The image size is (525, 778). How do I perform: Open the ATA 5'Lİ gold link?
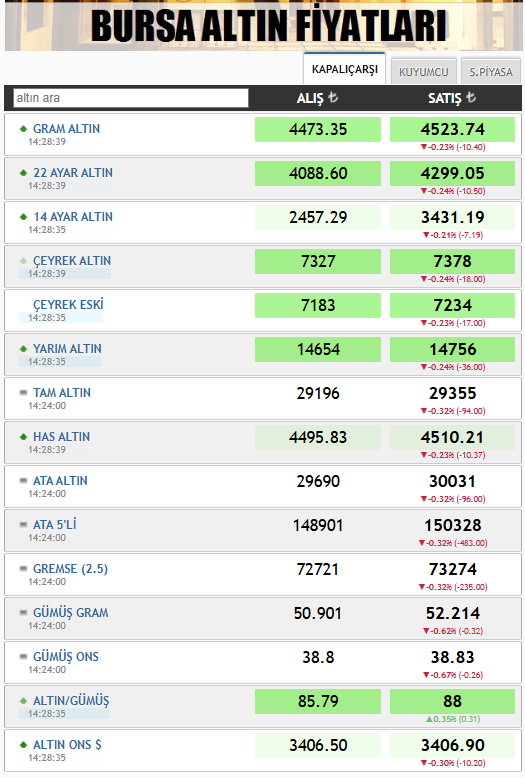click(x=55, y=524)
